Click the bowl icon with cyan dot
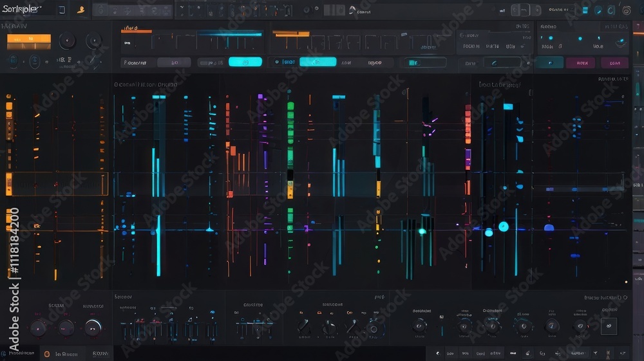 (x=621, y=42)
